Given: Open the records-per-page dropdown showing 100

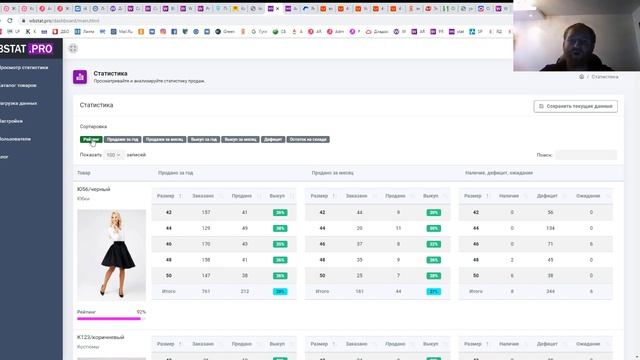Looking at the screenshot, I should pyautogui.click(x=113, y=155).
